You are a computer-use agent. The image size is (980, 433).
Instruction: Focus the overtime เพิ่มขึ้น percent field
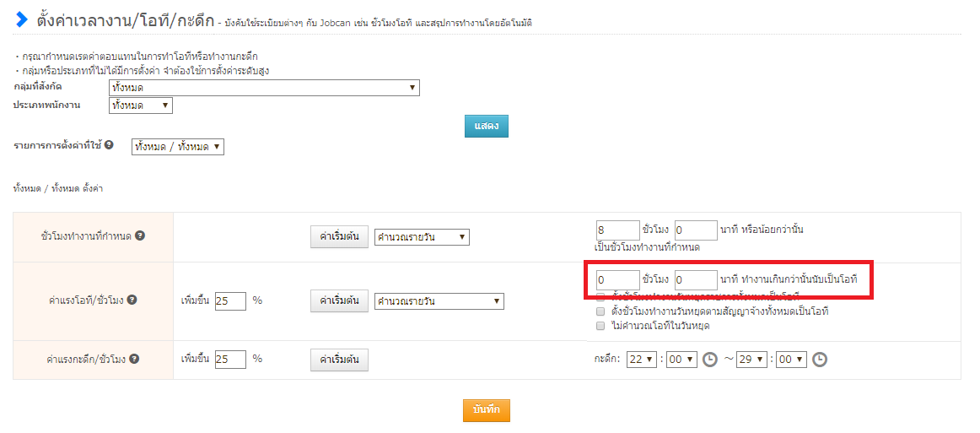(230, 300)
